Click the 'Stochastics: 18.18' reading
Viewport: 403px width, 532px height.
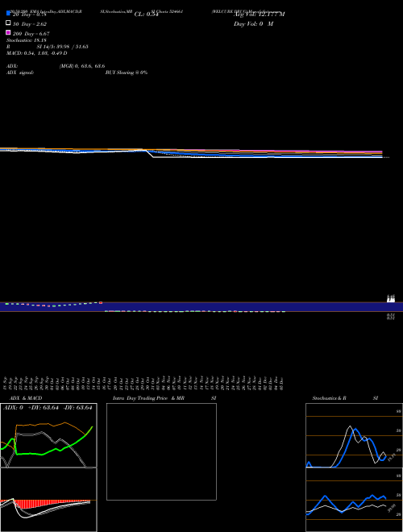tap(26, 40)
